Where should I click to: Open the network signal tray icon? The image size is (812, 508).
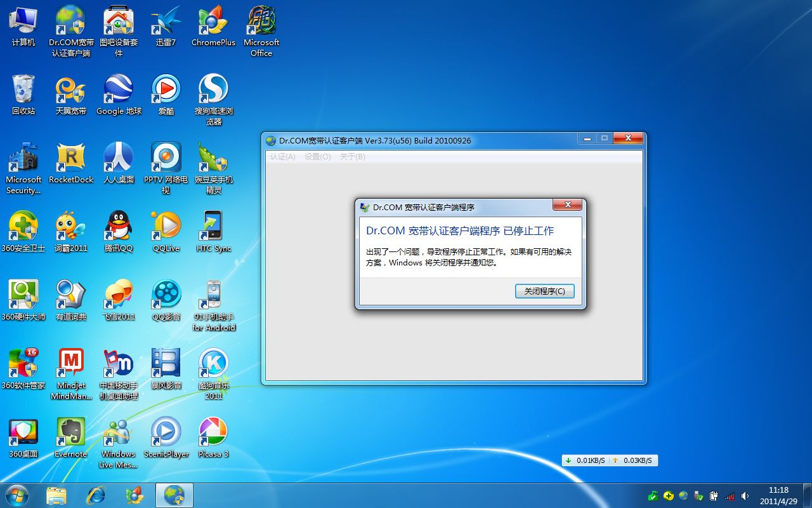(x=730, y=495)
